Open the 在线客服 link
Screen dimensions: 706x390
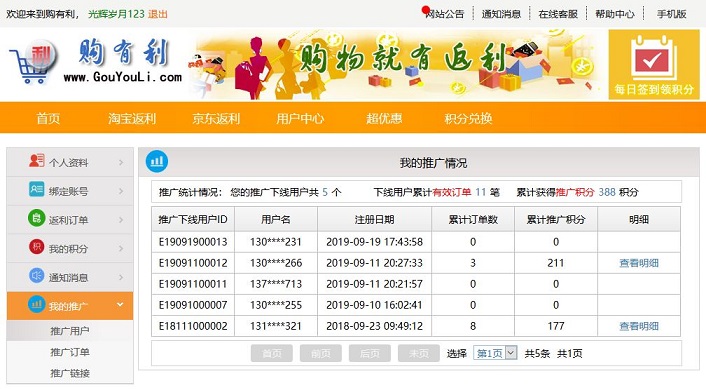pos(558,14)
